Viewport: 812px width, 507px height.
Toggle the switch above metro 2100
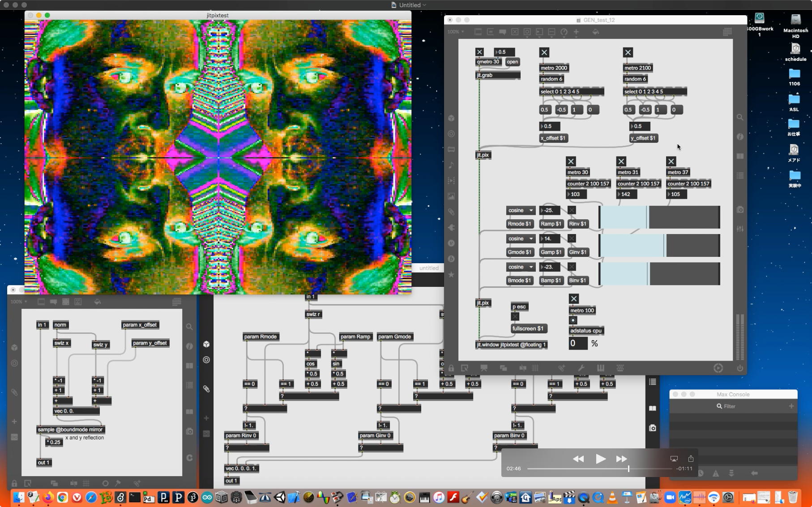[x=628, y=52]
